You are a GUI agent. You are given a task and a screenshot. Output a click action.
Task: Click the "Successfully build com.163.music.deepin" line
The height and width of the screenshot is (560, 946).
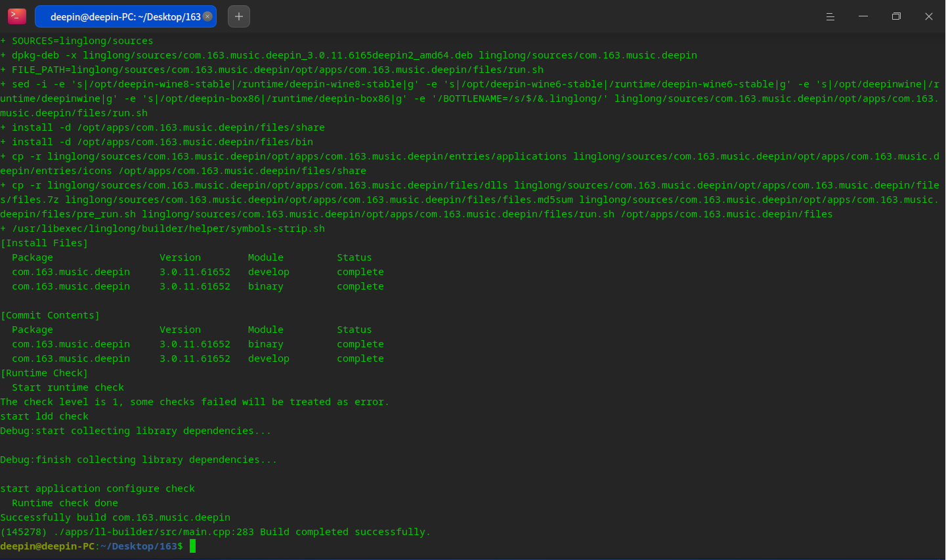[x=115, y=517]
